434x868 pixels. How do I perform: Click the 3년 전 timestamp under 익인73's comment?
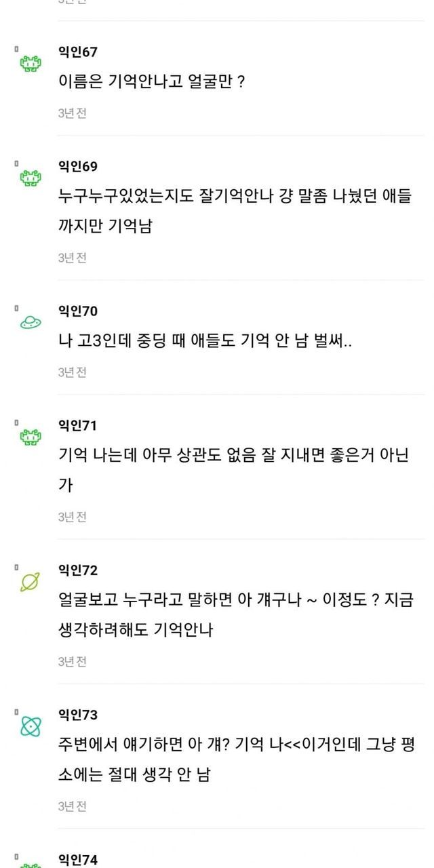(72, 806)
